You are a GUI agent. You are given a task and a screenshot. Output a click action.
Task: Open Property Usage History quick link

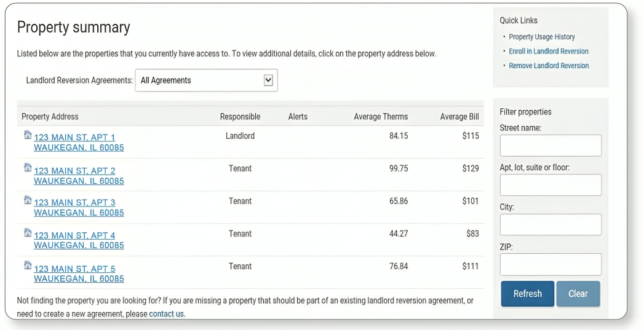(541, 37)
